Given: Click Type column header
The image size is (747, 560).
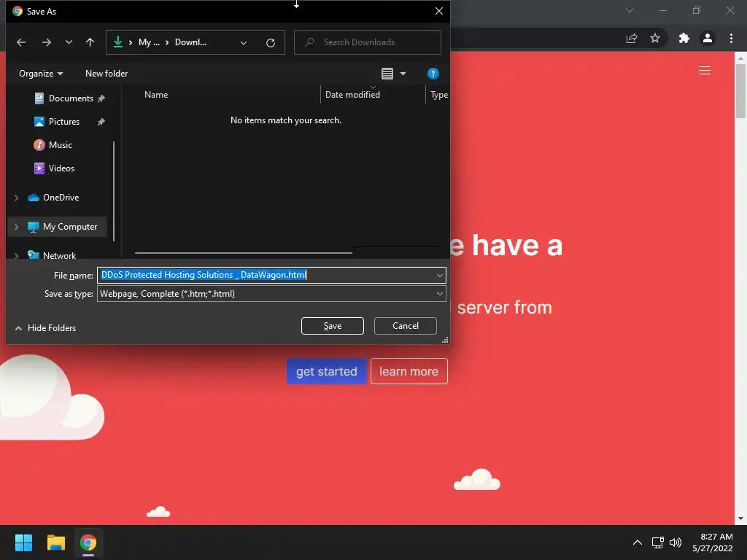Looking at the screenshot, I should (438, 95).
